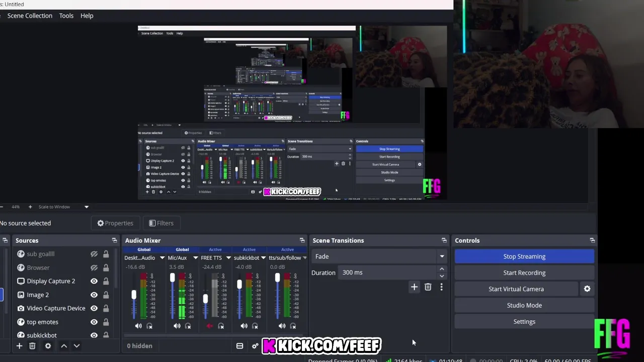Open the Tools menu
This screenshot has height=362, width=644.
point(66,16)
